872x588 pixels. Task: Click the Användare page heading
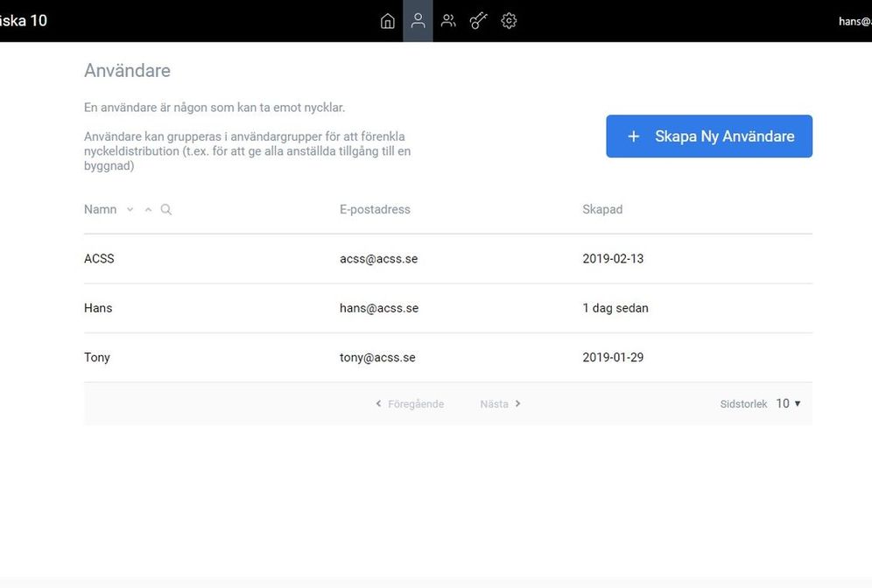click(x=127, y=71)
